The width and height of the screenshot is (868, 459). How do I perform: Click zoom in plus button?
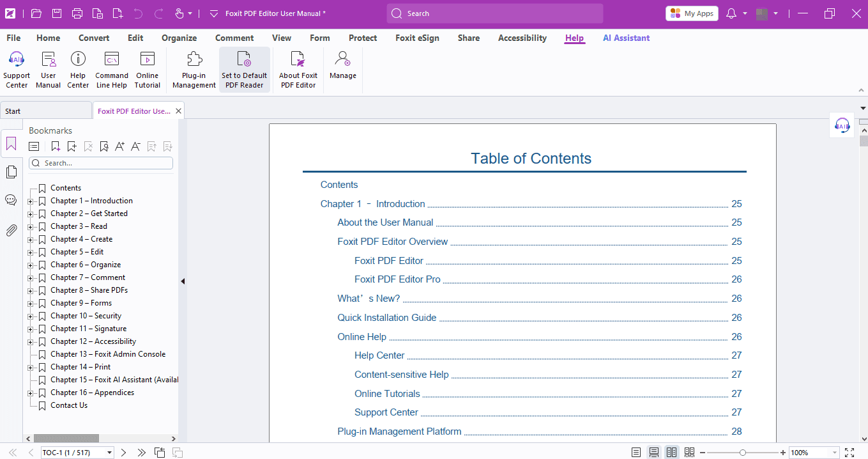click(x=783, y=453)
